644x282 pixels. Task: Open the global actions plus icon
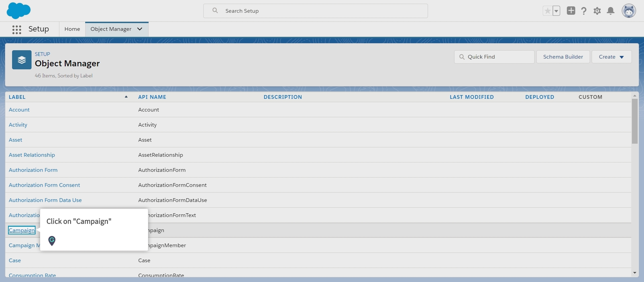tap(571, 11)
